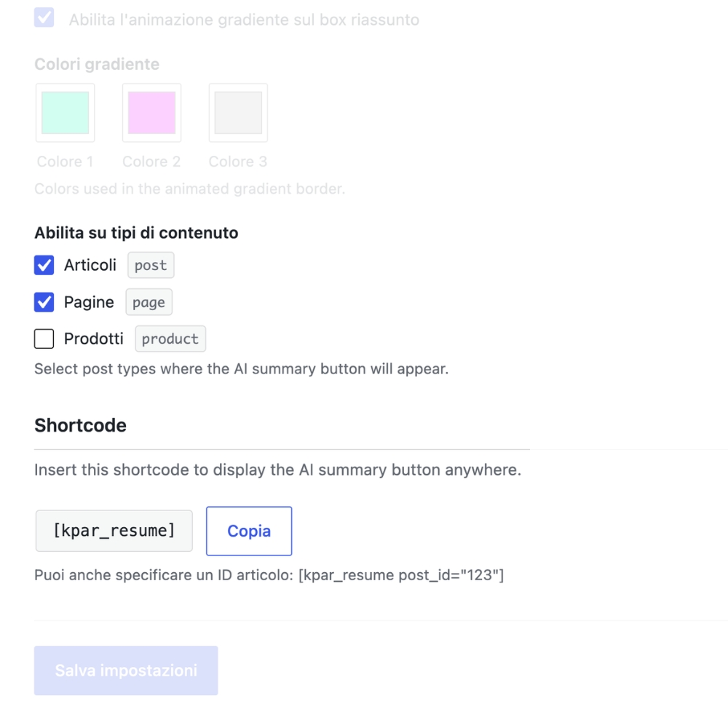Click the product slug tag
Screen dimensions: 728x728
click(x=170, y=339)
